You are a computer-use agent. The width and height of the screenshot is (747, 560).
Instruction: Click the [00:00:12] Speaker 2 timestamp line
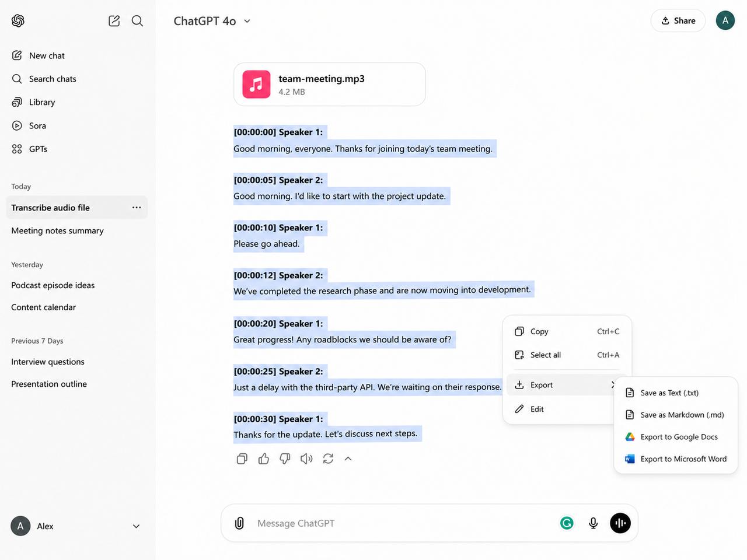(278, 275)
